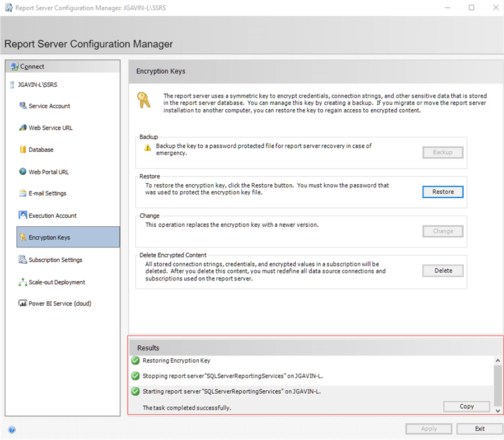Click the Results scrollbar thumb
Viewport: 504px width, 440px height.
point(498,385)
